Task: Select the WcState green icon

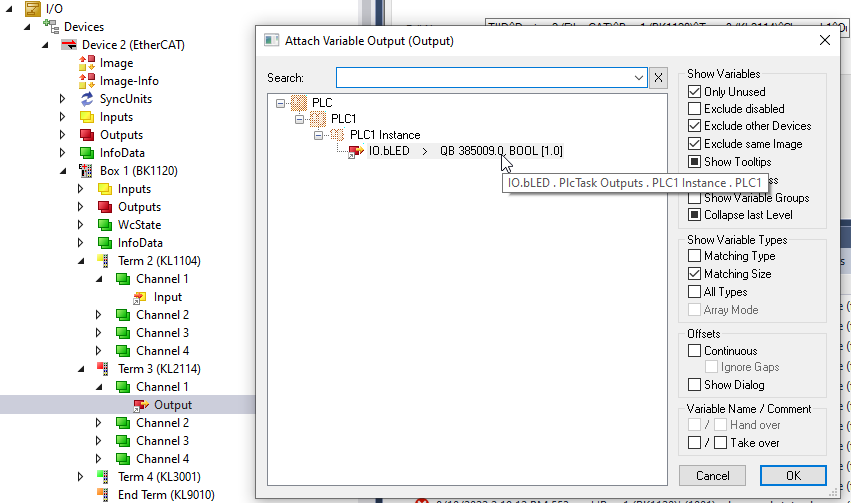Action: [105, 225]
